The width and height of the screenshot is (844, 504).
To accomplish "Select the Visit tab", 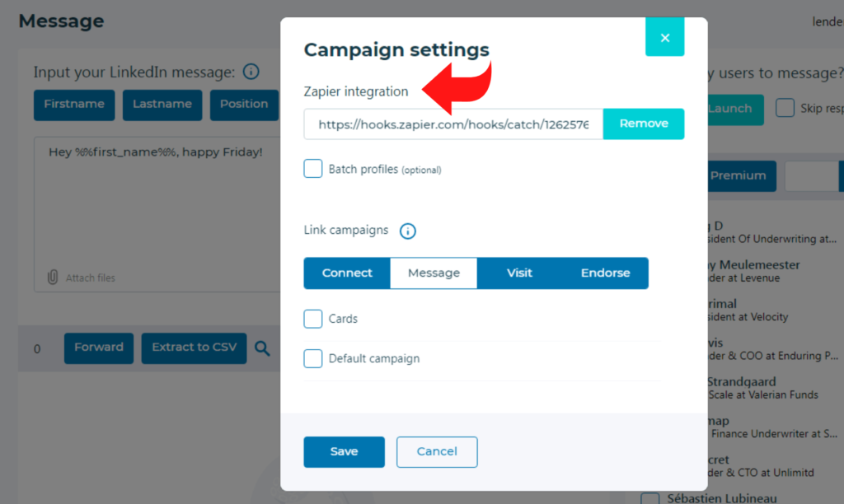I will click(x=520, y=273).
